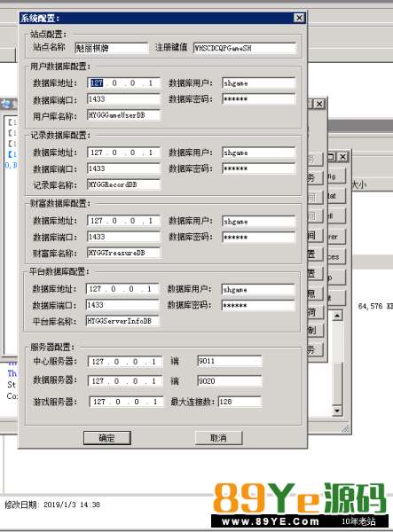Viewport: 393px width, 532px height.
Task: Edit the 中心服务器 port field 9011
Action: (x=230, y=361)
